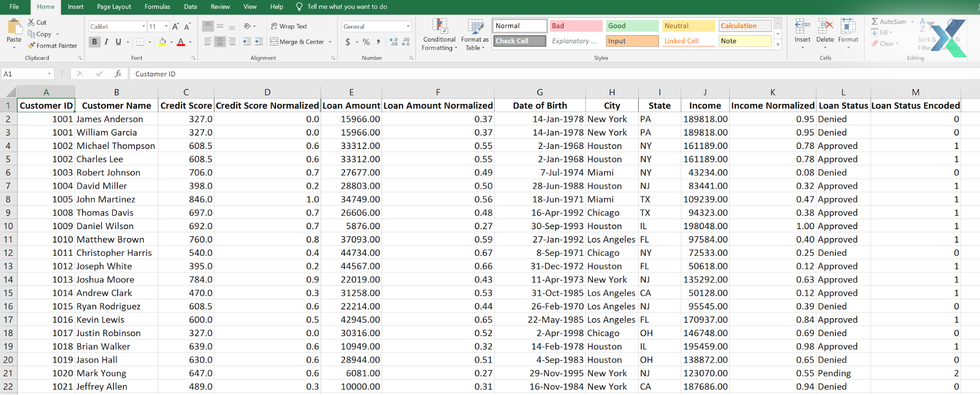Screen dimensions: 980x395
Task: Switch to the Page Layout tab
Action: point(114,7)
